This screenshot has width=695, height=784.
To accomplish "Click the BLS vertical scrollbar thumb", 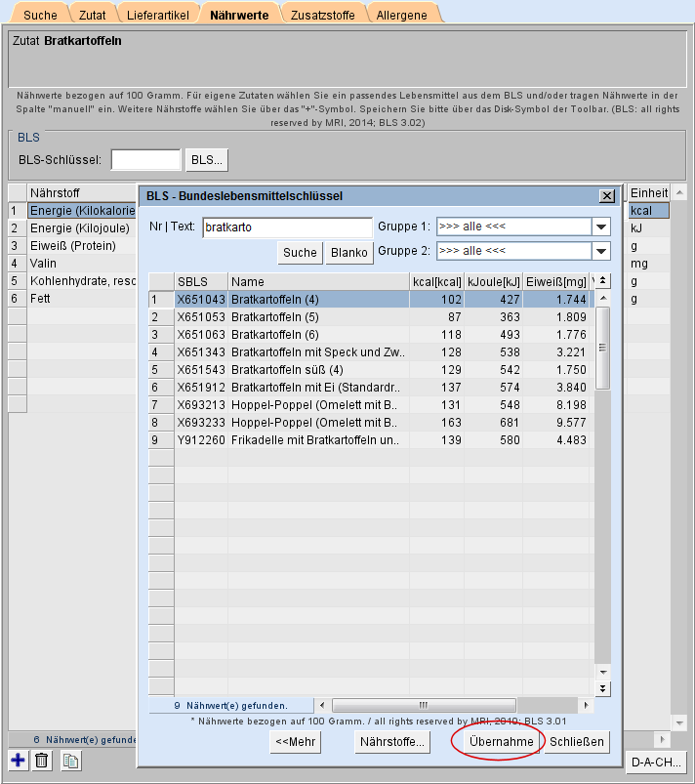I will coord(603,348).
